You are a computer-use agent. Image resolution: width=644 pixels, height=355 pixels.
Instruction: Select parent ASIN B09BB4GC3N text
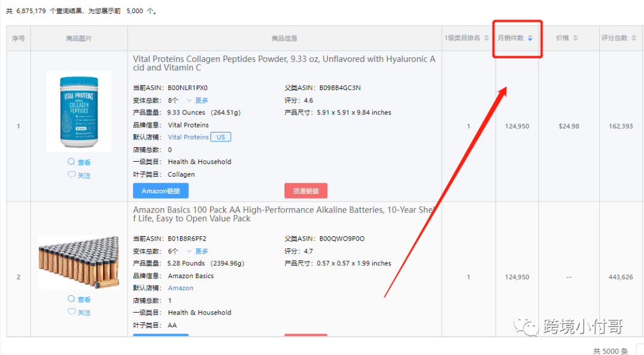pyautogui.click(x=340, y=88)
